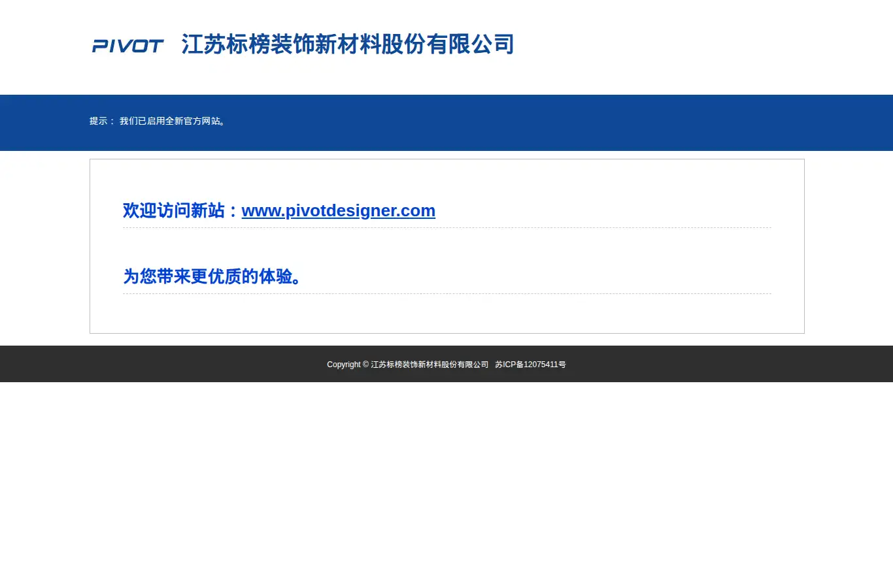Image resolution: width=893 pixels, height=588 pixels.
Task: Click the company name 江苏标榜装饰新材料股份有限公司 header
Action: [x=348, y=44]
